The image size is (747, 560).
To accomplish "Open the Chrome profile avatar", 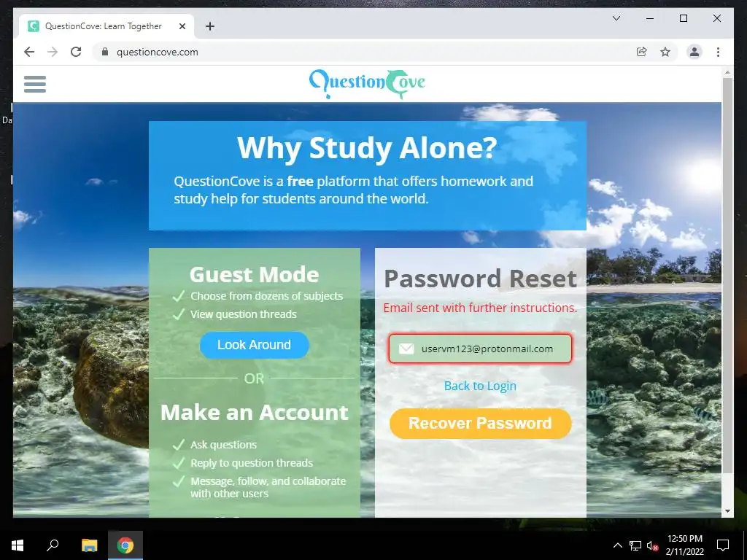I will (x=694, y=52).
